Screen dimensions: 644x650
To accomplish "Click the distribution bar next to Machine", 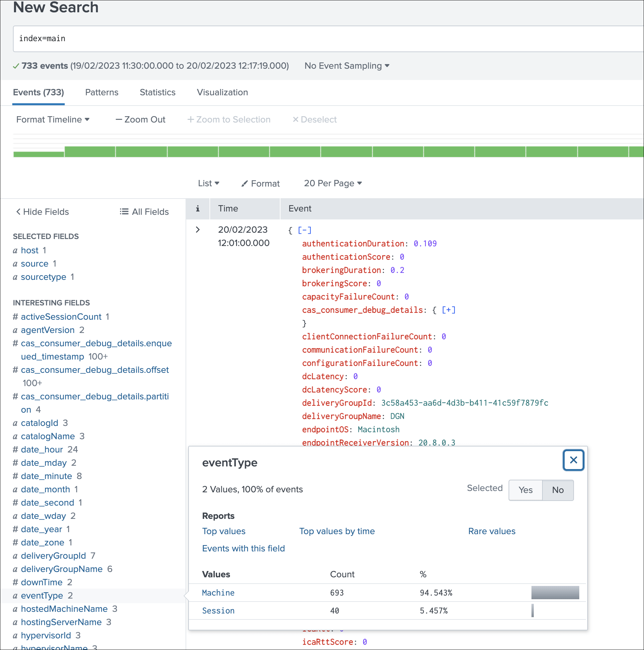I will 554,593.
